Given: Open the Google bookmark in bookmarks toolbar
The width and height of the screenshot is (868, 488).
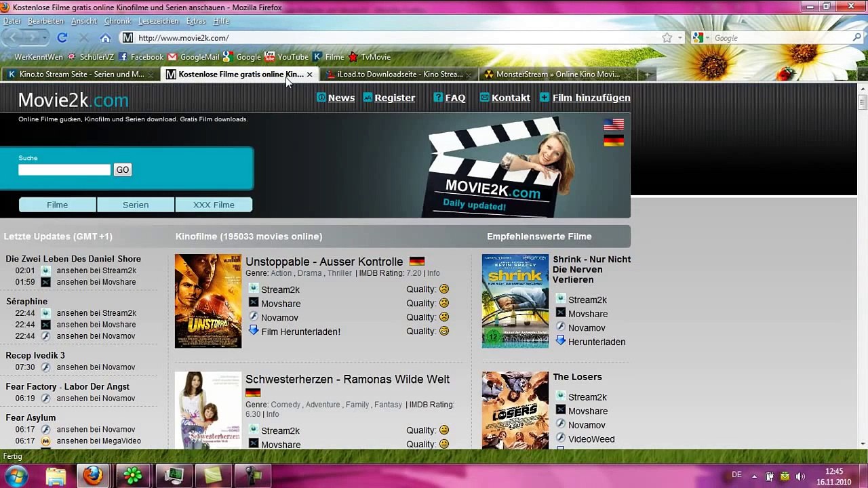Looking at the screenshot, I should (242, 57).
